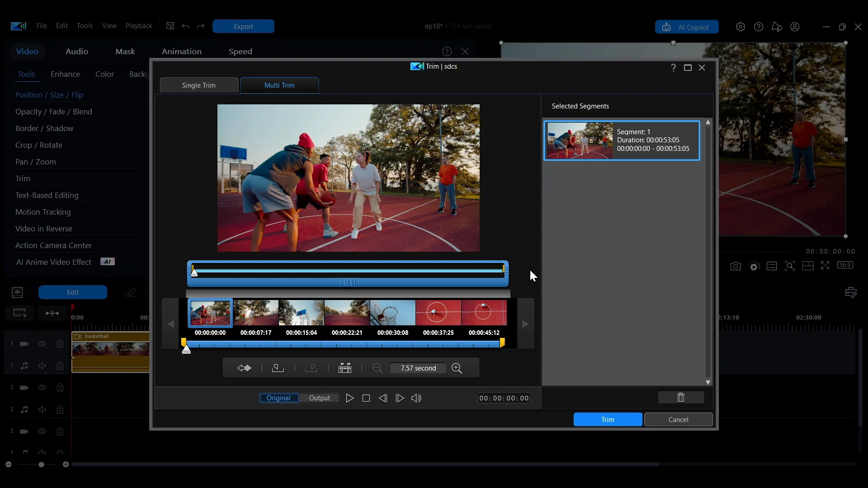Lock audio track 1
The height and width of the screenshot is (488, 868).
(x=60, y=366)
